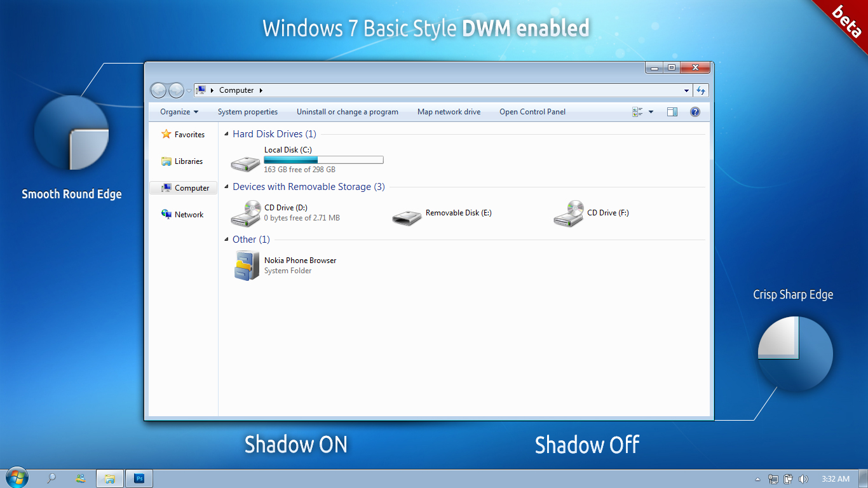Click the CD Drive (F:) icon
Viewport: 868px width, 488px height.
[568, 213]
